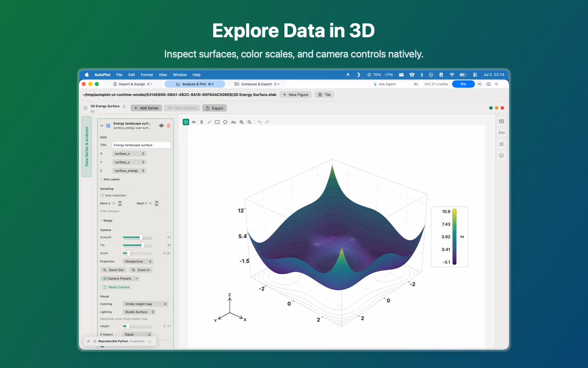Enable the Auto resolution checkbox

102,195
